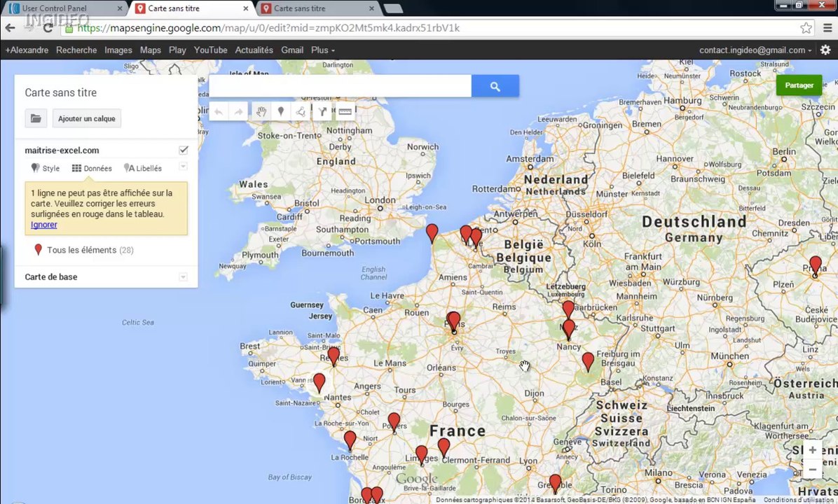Click the green Partager button
The width and height of the screenshot is (838, 504).
(x=799, y=85)
